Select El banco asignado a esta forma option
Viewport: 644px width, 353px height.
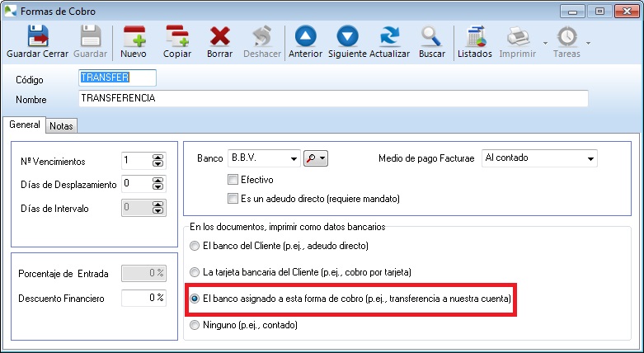tap(195, 299)
